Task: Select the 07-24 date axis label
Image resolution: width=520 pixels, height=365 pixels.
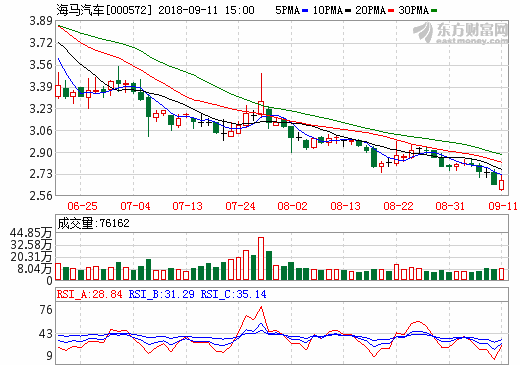Action: (x=240, y=206)
